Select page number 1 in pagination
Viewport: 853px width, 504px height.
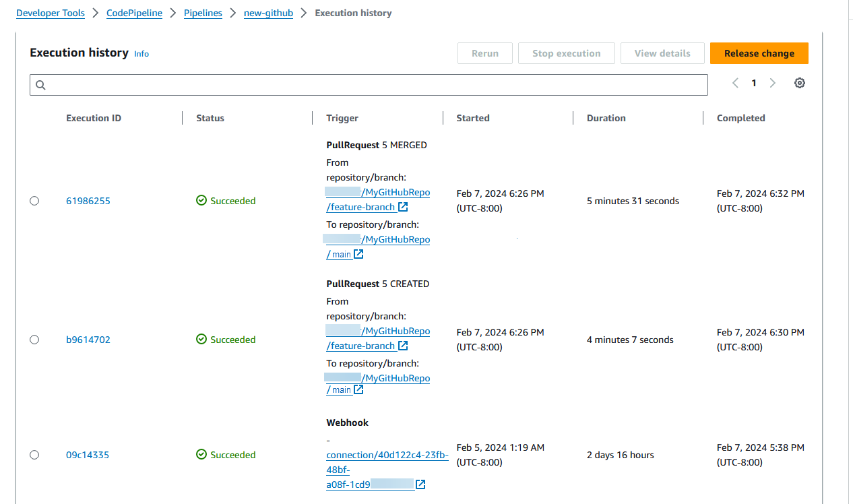click(x=754, y=82)
